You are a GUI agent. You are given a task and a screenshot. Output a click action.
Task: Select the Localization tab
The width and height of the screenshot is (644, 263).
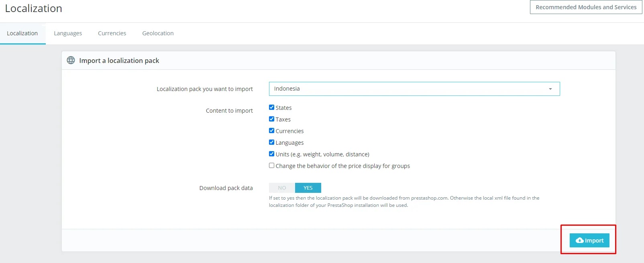[22, 33]
